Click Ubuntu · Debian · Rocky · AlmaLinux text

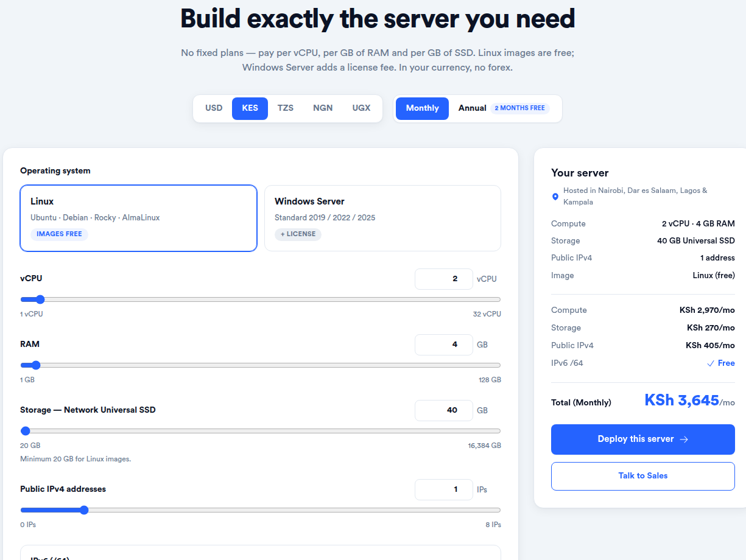(95, 218)
